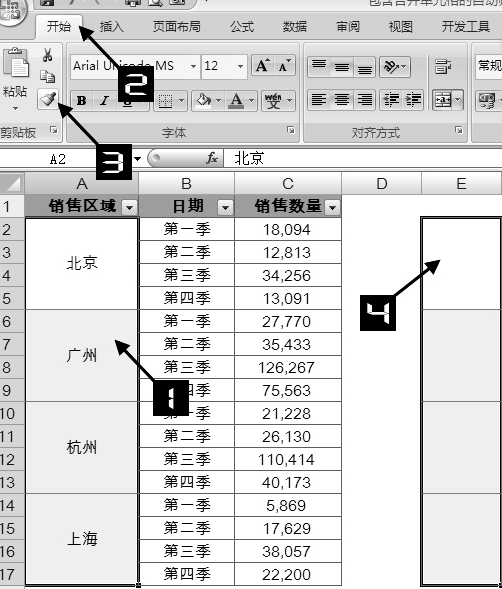Click the Select All corner button

tap(12, 183)
